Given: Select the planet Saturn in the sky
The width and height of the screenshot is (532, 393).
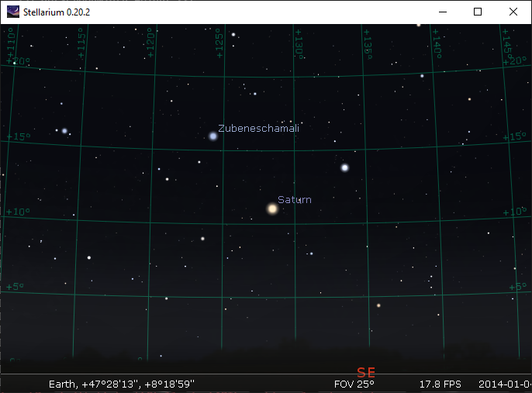Looking at the screenshot, I should click(x=272, y=209).
